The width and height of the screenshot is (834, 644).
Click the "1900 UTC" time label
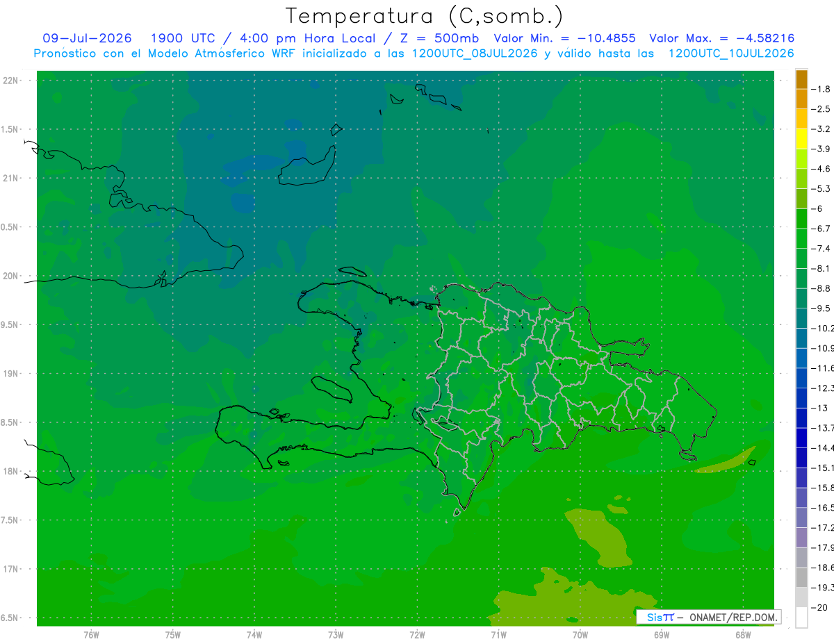tap(183, 38)
